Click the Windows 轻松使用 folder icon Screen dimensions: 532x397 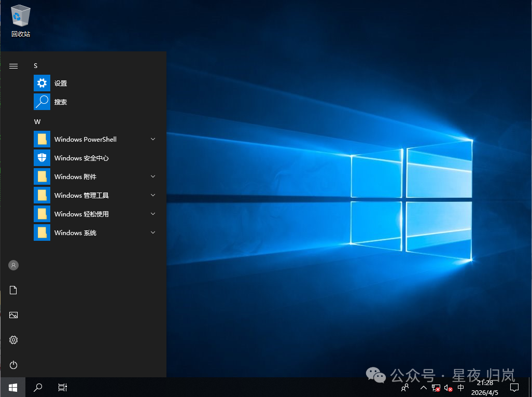click(x=42, y=214)
